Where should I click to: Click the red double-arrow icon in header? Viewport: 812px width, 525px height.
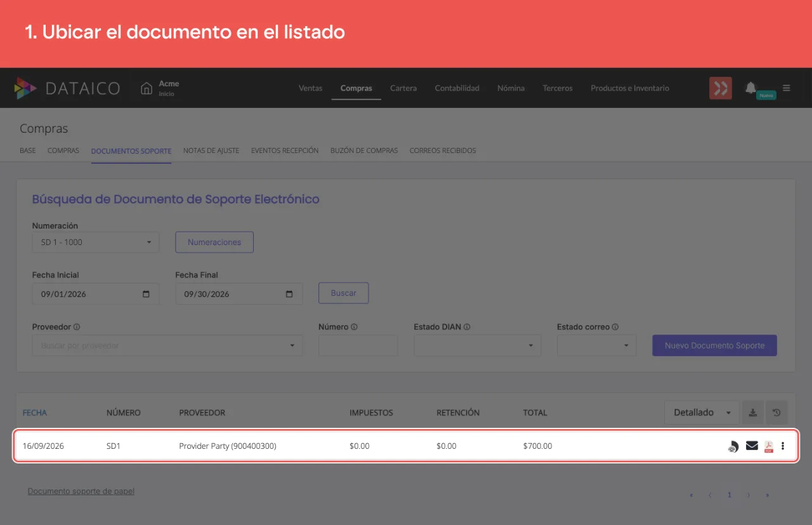[x=721, y=88]
